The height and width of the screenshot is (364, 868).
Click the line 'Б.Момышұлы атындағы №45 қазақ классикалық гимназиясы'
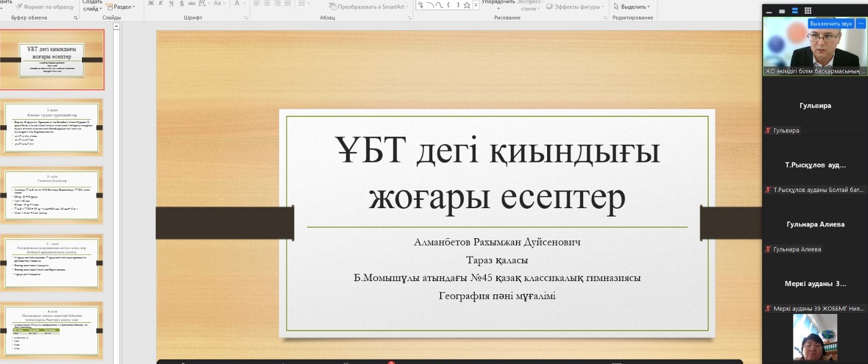[497, 278]
